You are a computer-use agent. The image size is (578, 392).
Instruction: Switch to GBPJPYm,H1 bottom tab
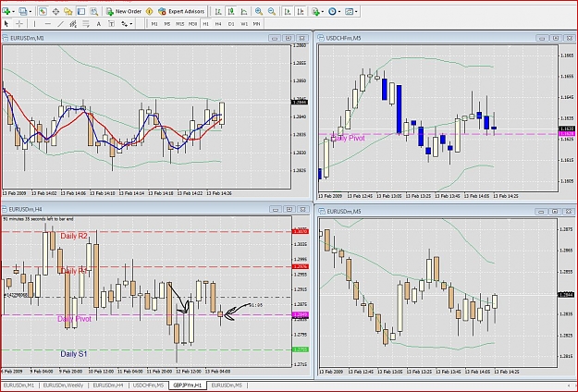pos(188,386)
